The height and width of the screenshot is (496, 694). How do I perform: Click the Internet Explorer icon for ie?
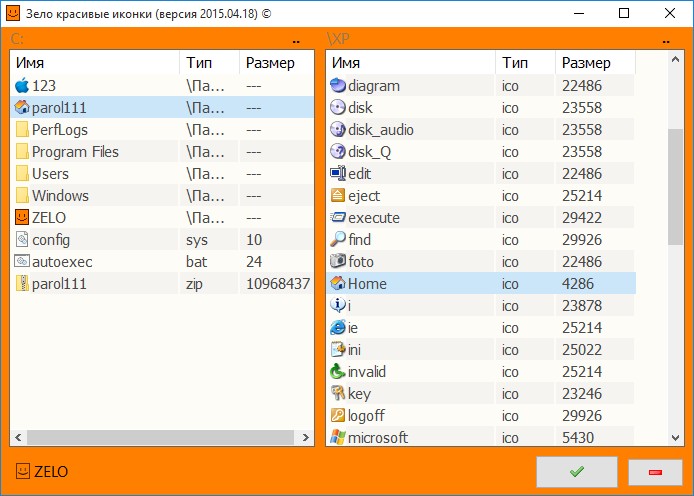[x=338, y=327]
